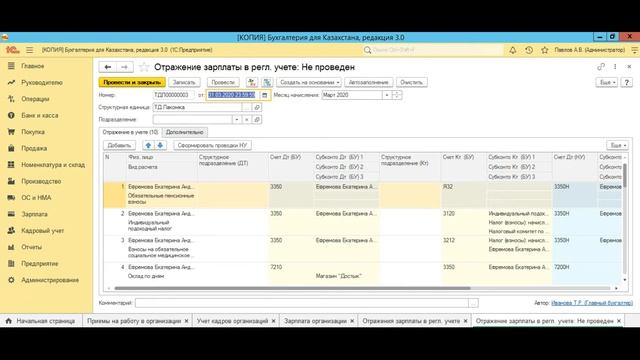Click Добавить row button
640x360 pixels.
pos(119,145)
